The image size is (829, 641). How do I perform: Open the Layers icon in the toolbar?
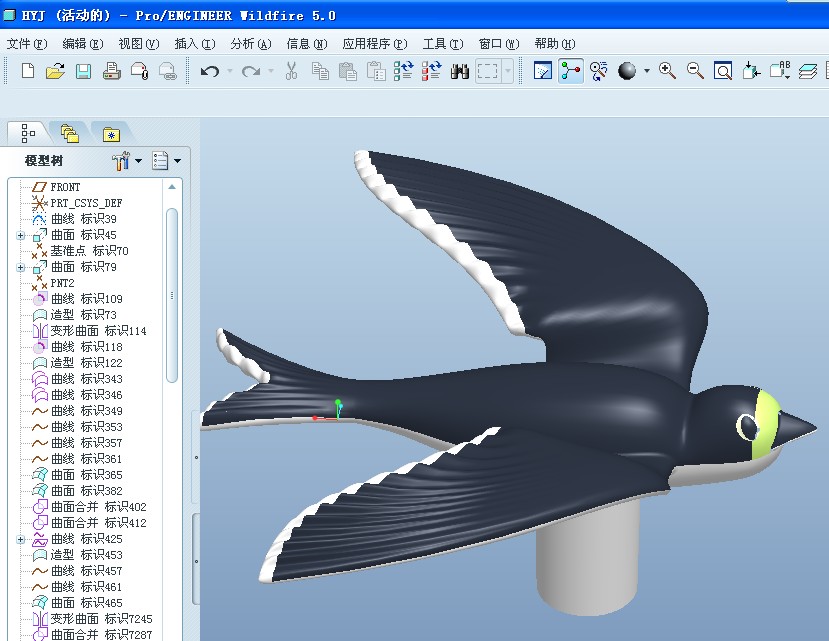tap(807, 70)
